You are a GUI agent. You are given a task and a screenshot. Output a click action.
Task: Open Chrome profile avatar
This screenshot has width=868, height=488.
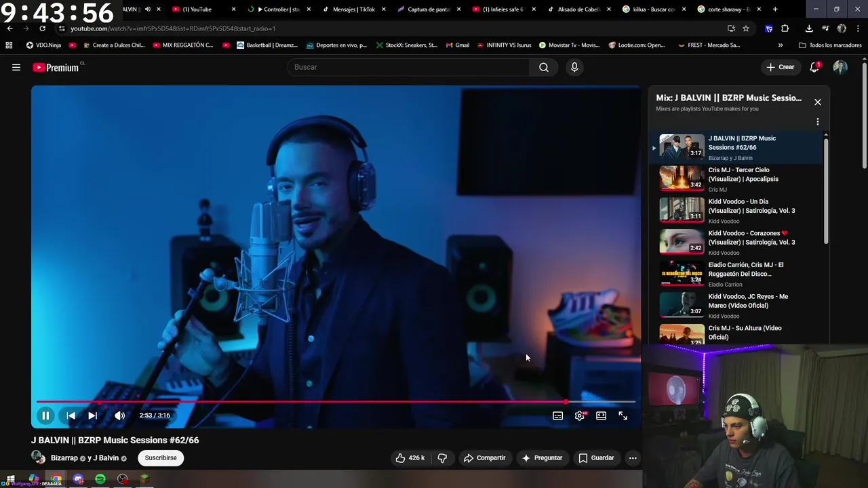(x=842, y=28)
